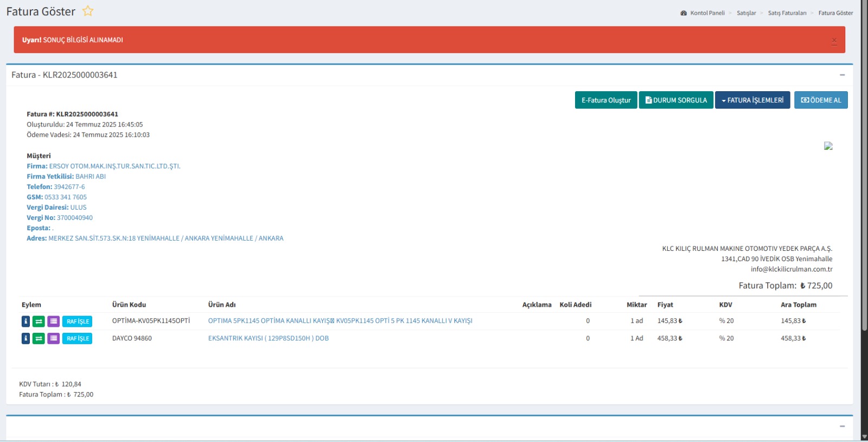Click the purple list icon for DAYCO row
Viewport: 868px width, 442px height.
click(53, 338)
